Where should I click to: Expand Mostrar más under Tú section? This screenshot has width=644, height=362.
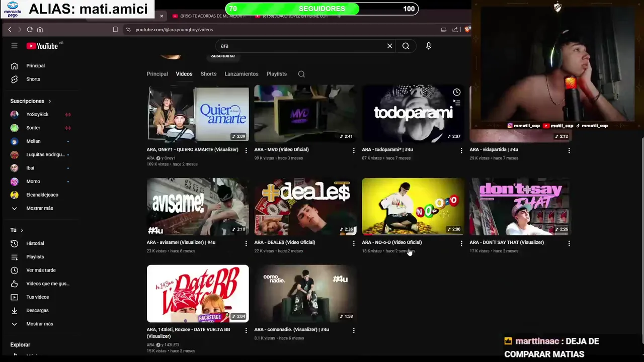click(40, 324)
